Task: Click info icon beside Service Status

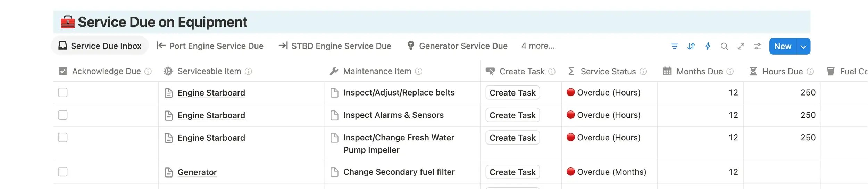Action: pos(643,71)
